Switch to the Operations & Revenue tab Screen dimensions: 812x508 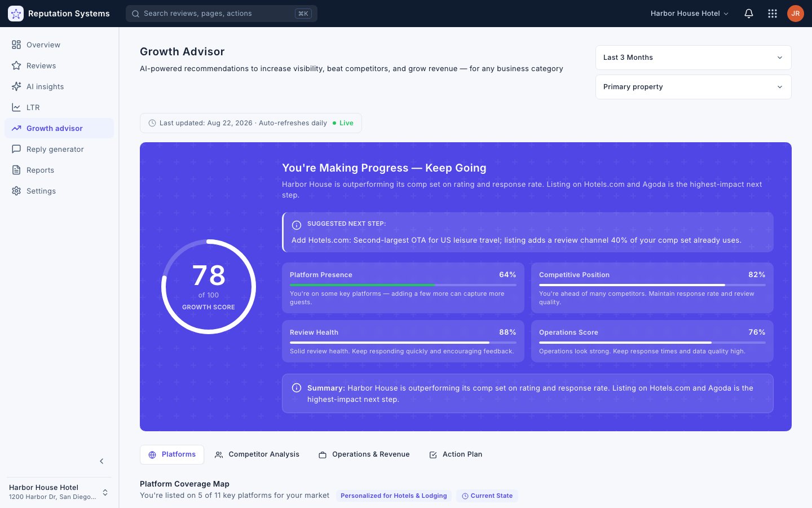click(x=364, y=454)
